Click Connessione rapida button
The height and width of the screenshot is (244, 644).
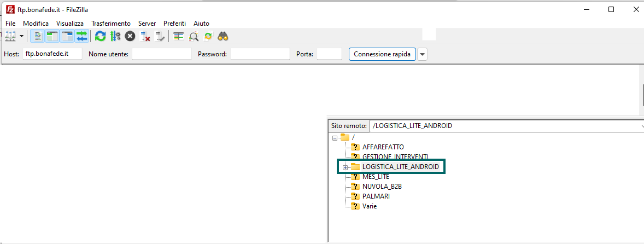pos(382,54)
